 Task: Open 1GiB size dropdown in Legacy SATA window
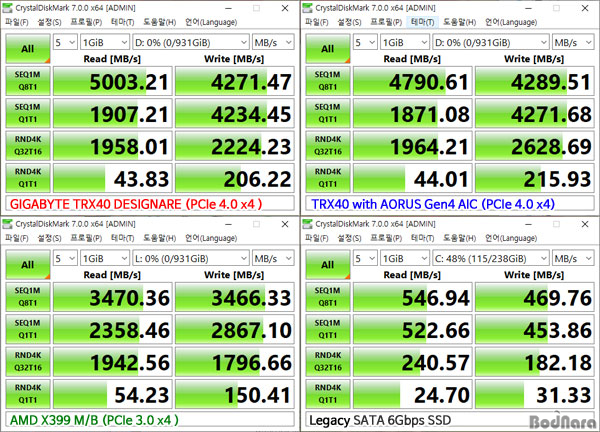point(405,258)
